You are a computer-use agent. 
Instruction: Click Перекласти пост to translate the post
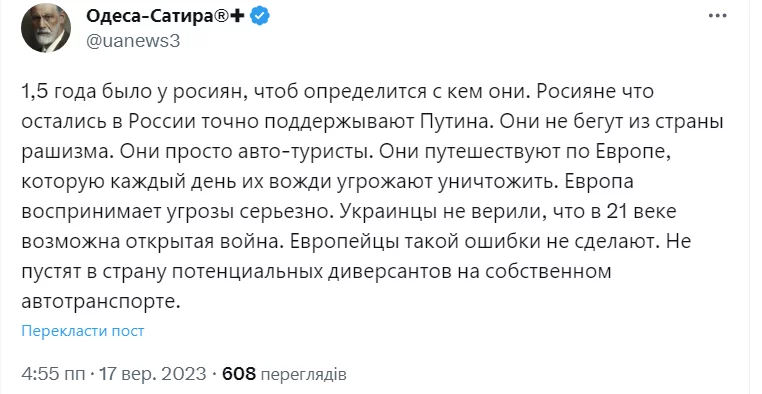[83, 331]
